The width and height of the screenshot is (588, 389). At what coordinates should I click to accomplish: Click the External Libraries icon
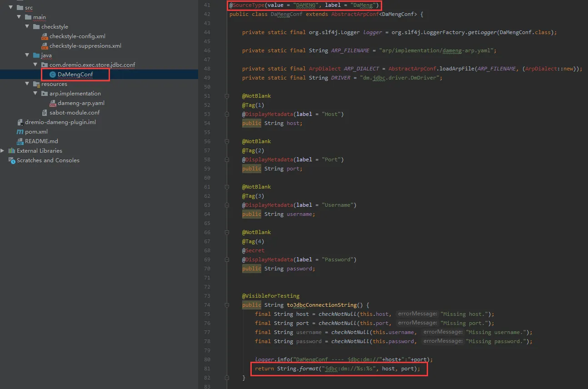tap(12, 151)
